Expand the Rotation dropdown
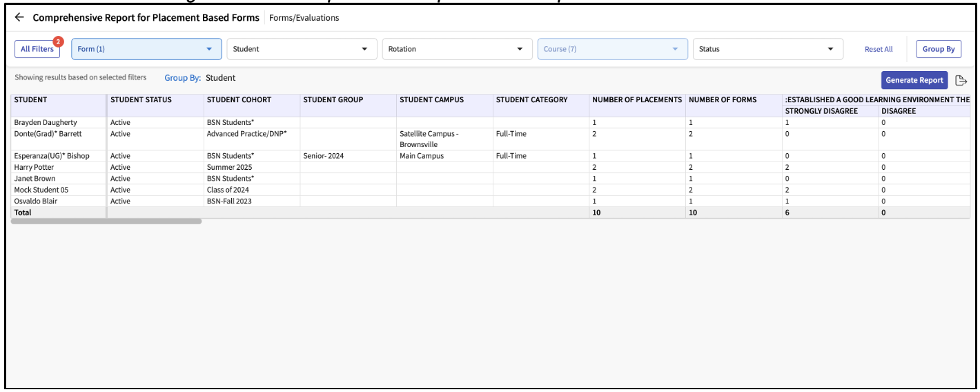 [456, 50]
